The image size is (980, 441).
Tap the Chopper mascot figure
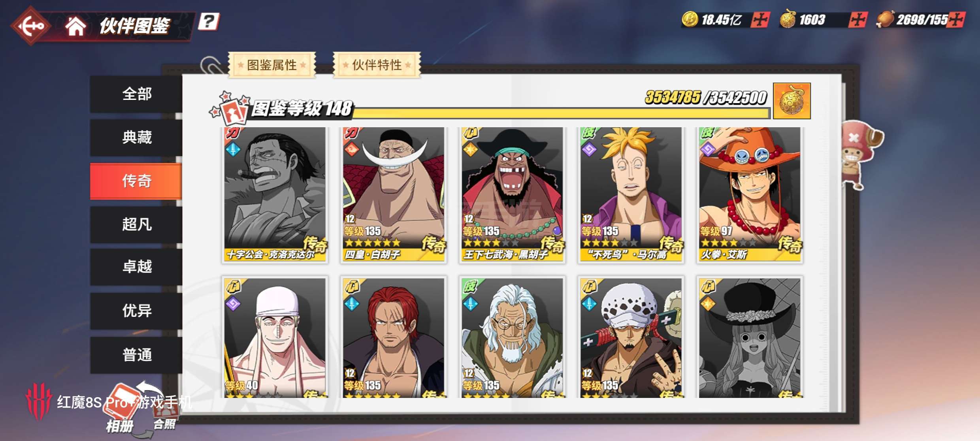point(861,155)
